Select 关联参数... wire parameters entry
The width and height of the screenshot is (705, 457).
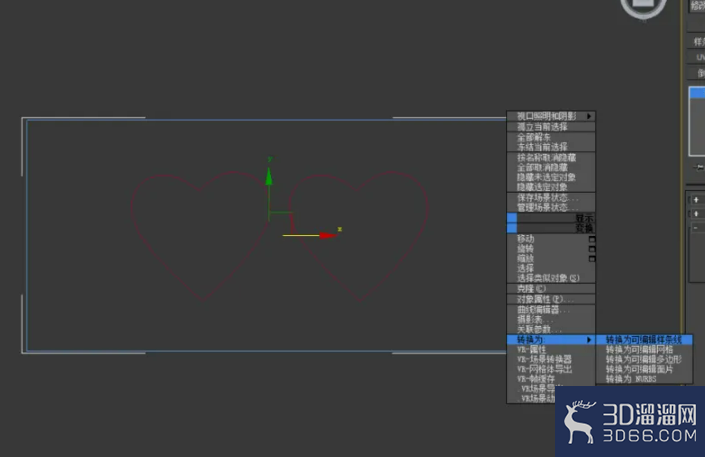[551, 329]
